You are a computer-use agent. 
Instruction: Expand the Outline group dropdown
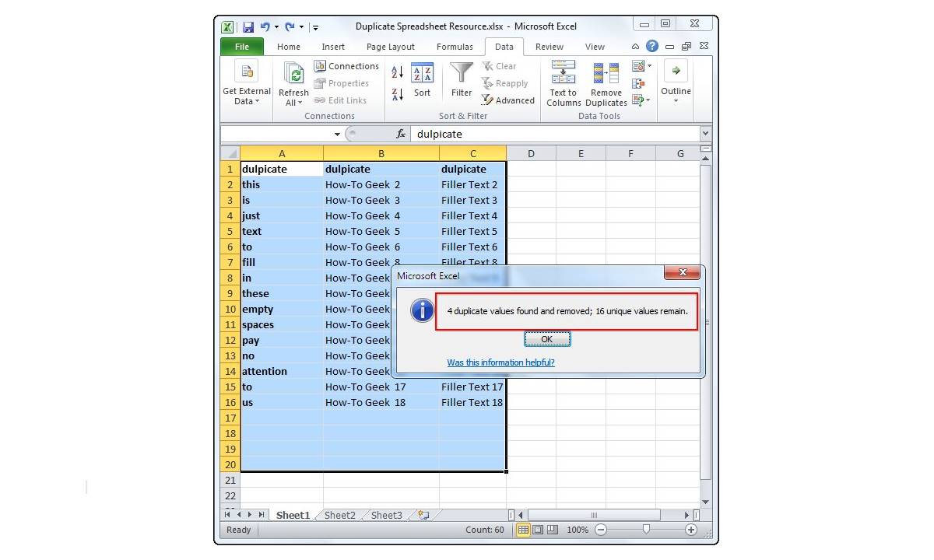point(676,100)
